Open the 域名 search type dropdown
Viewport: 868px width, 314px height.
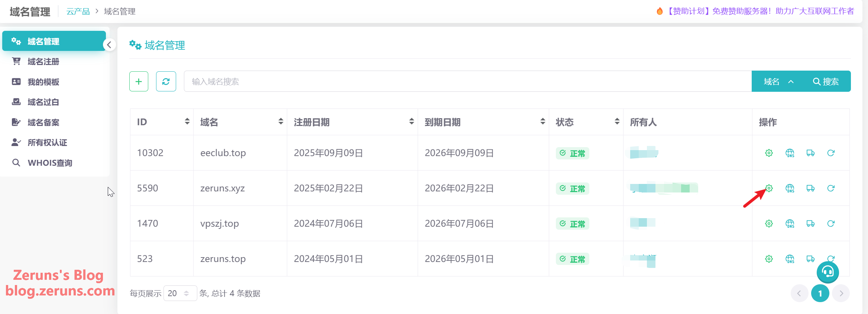click(x=778, y=81)
